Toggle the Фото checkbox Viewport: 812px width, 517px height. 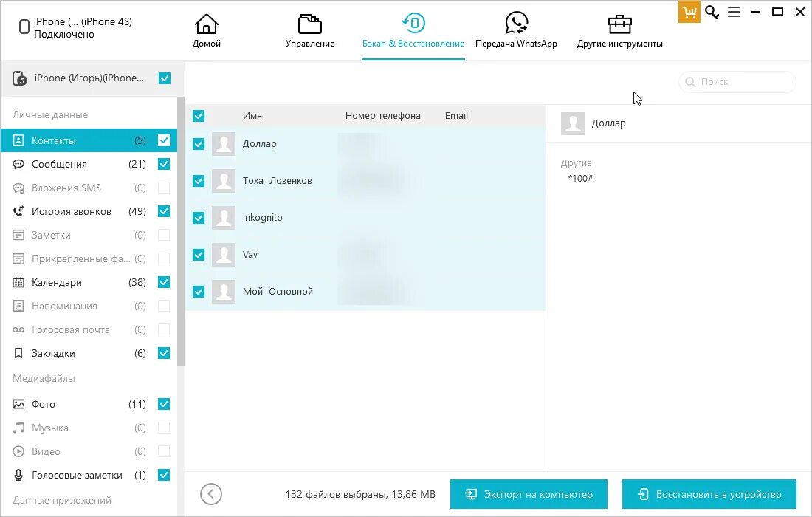[164, 404]
